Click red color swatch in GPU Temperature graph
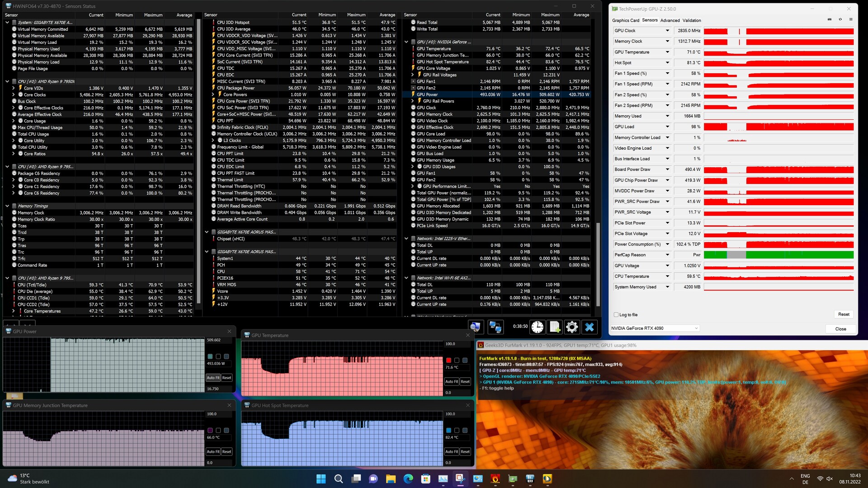 click(448, 360)
